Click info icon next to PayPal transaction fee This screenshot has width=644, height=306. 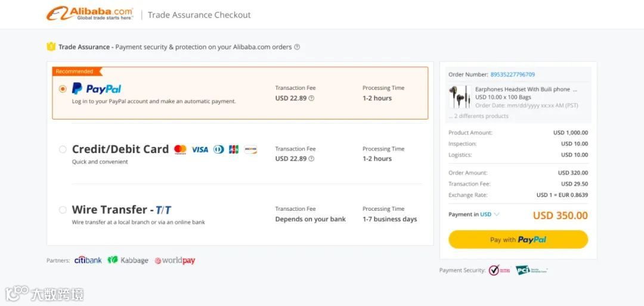pyautogui.click(x=311, y=98)
